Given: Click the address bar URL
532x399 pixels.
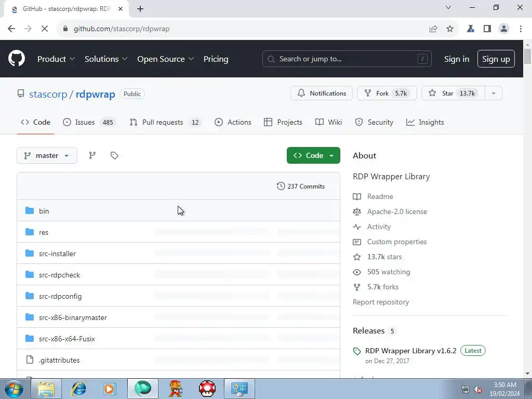Looking at the screenshot, I should [122, 29].
